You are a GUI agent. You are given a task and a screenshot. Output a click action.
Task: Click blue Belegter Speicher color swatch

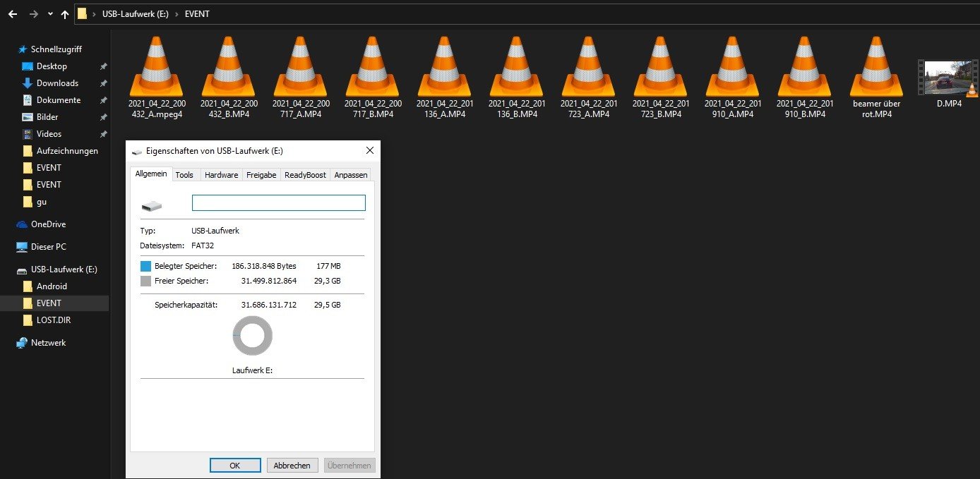click(x=145, y=267)
